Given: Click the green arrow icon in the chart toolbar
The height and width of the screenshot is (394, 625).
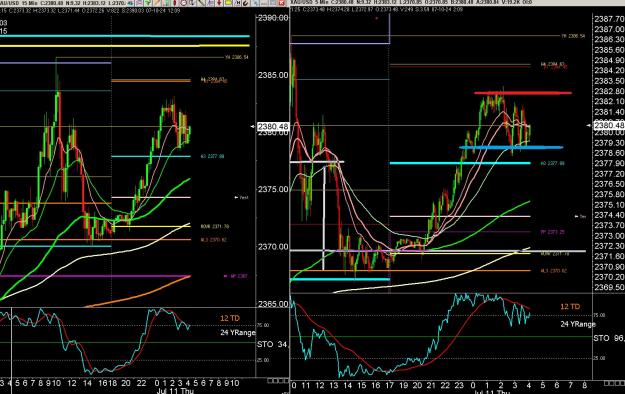Looking at the screenshot, I should click(147, 3).
